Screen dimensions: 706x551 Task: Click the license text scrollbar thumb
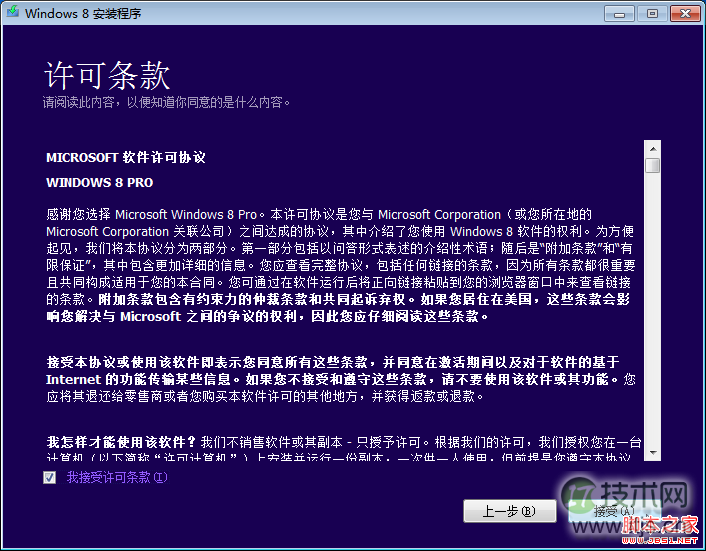[x=652, y=165]
